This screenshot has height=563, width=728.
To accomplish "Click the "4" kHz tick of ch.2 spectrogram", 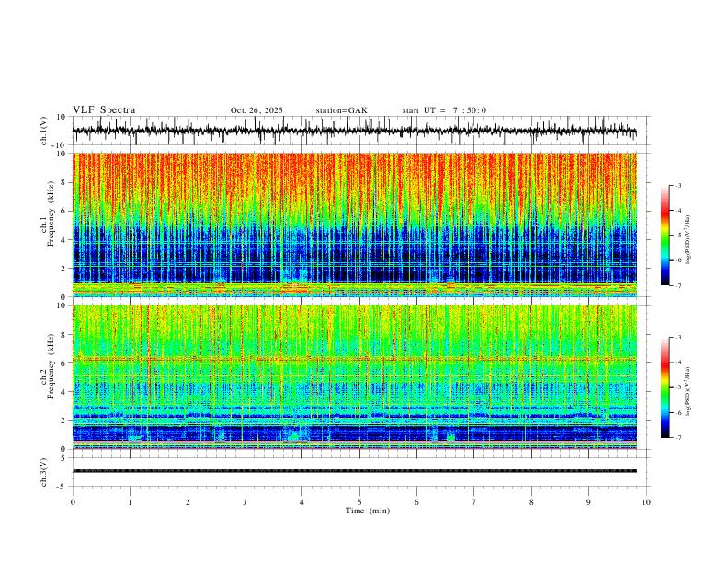I will (64, 392).
